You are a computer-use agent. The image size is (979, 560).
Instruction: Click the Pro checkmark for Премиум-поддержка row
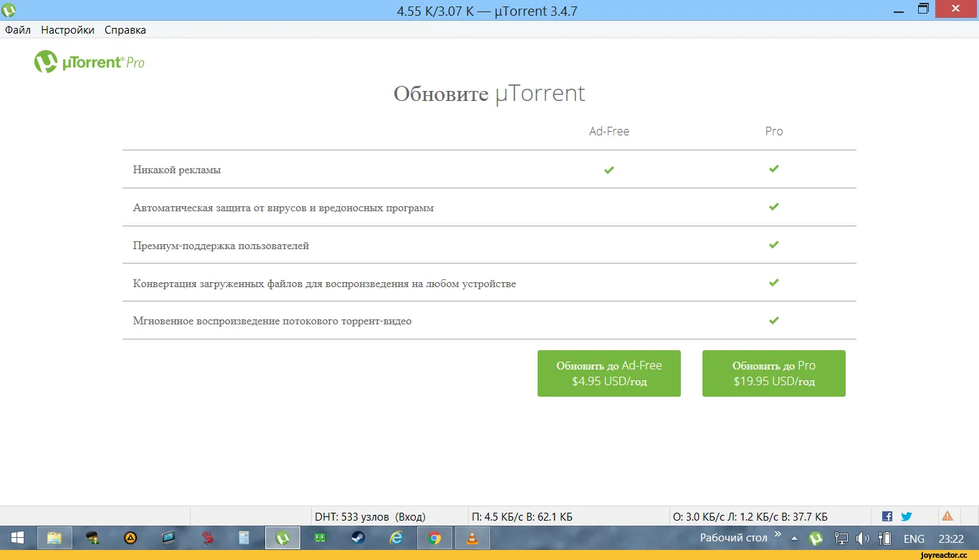point(774,245)
